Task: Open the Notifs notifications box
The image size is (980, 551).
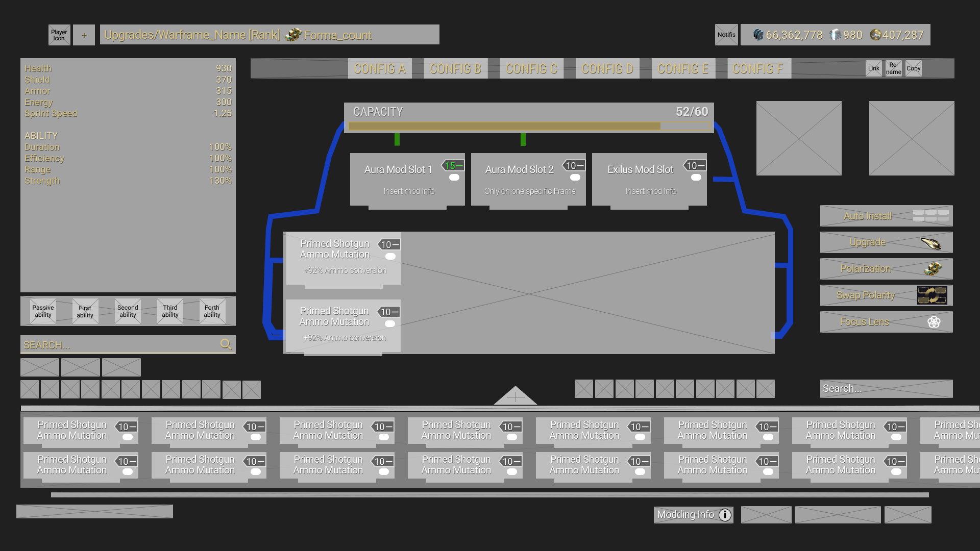Action: pos(726,35)
